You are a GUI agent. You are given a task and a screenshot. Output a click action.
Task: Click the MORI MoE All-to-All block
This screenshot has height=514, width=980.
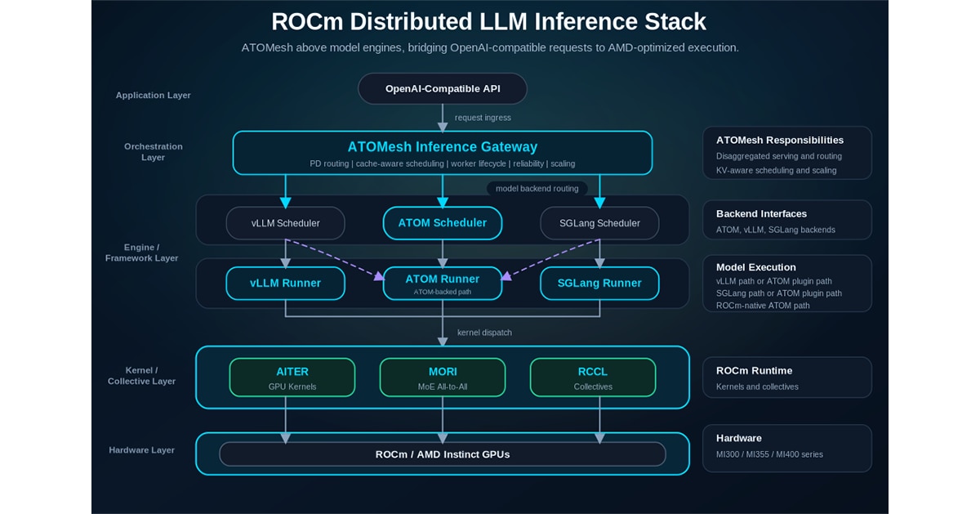(x=443, y=378)
